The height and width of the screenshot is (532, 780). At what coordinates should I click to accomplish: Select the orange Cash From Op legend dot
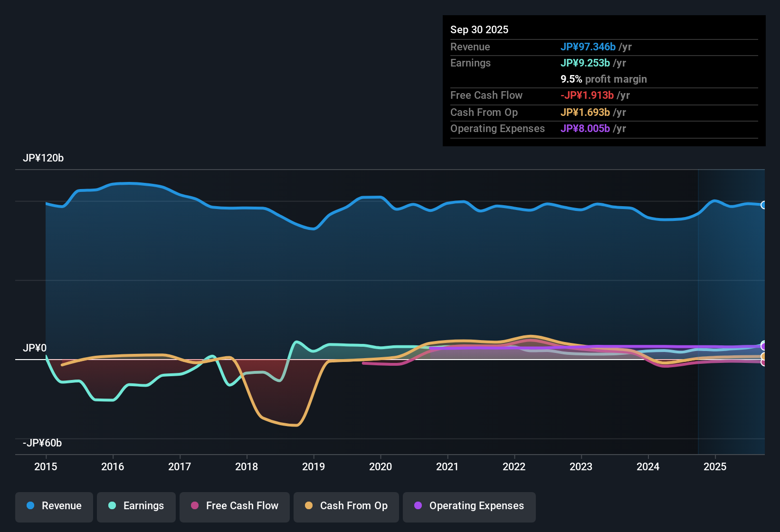pos(309,506)
